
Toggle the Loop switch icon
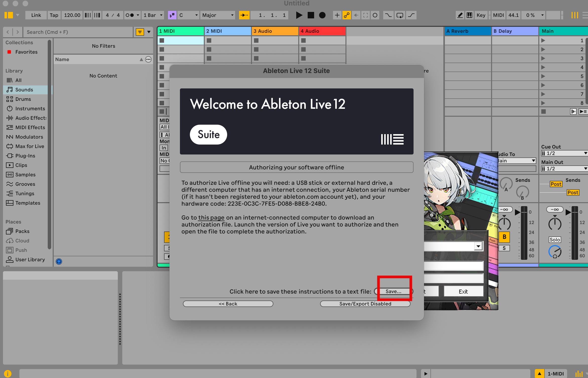(x=400, y=15)
